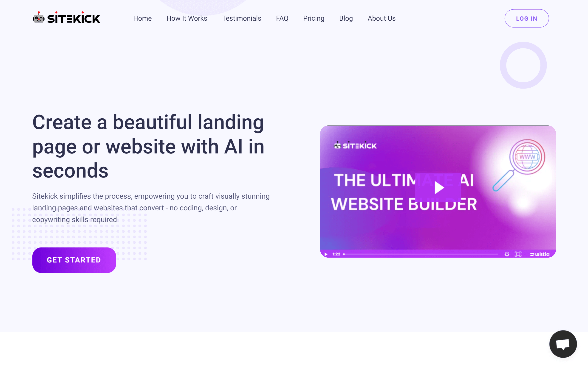Click the Home navigation item
588x367 pixels.
[142, 18]
